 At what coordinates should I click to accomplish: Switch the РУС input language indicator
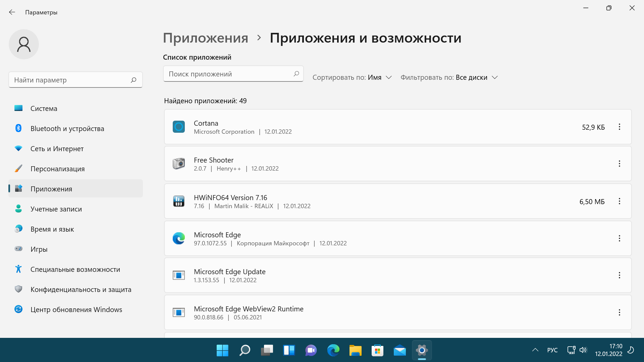tap(552, 350)
